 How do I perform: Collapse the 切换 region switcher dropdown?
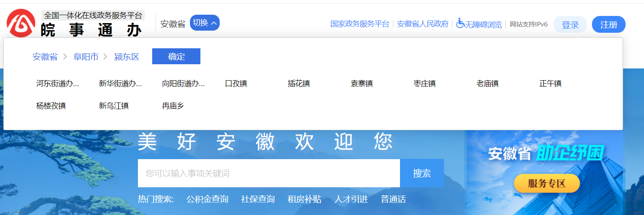tap(205, 23)
